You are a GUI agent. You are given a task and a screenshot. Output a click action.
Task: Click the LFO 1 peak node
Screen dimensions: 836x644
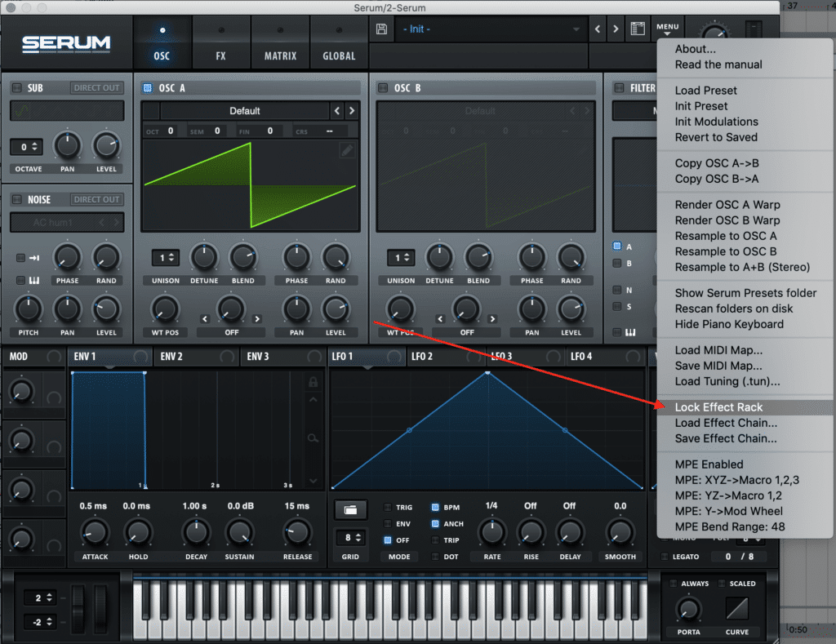[x=487, y=373]
